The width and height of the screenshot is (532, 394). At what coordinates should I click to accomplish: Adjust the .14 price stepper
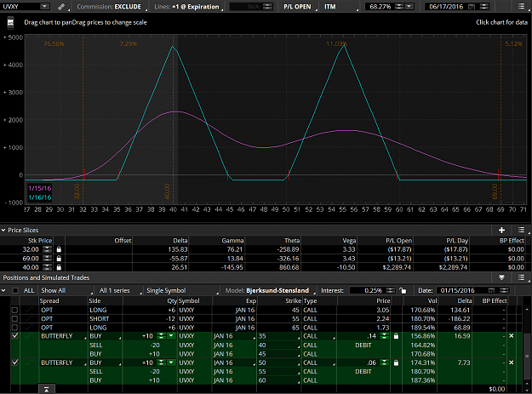click(385, 336)
